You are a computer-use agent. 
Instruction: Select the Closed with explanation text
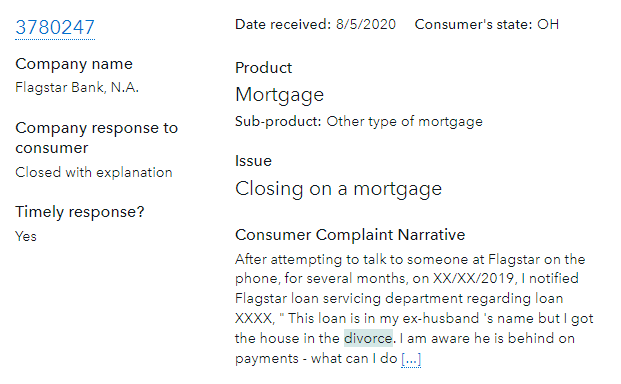click(x=94, y=173)
